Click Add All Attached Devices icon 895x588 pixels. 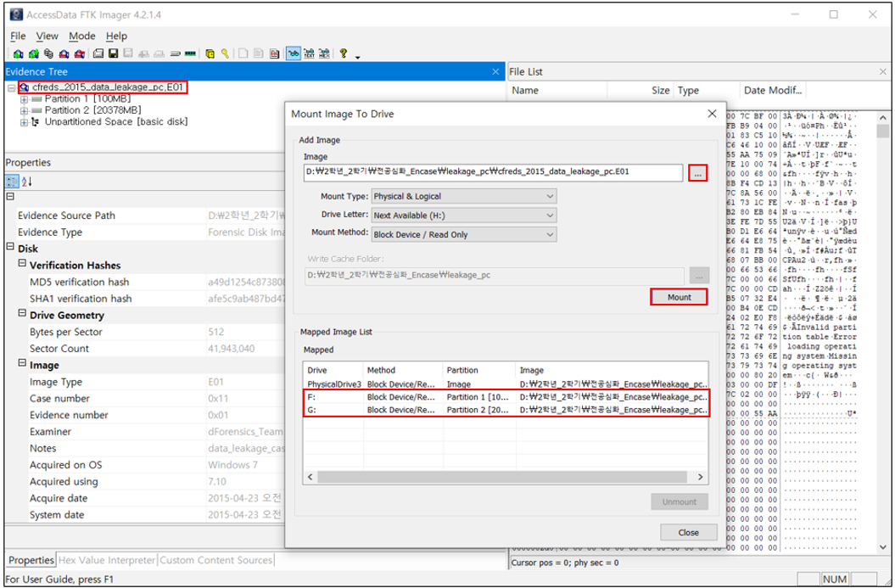click(34, 53)
